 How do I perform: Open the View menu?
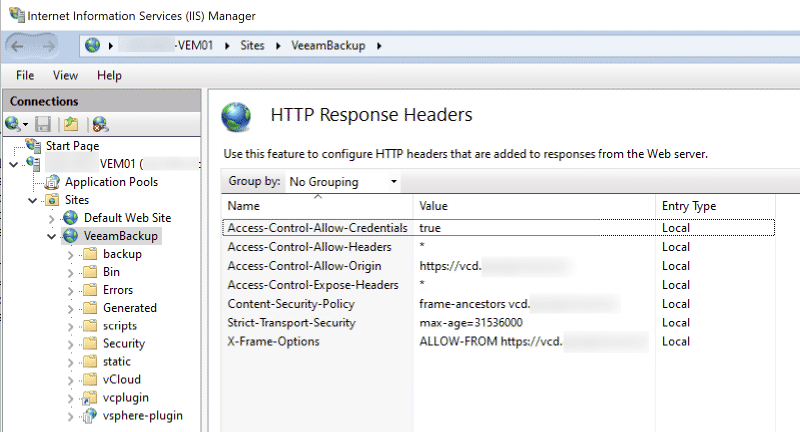point(65,75)
